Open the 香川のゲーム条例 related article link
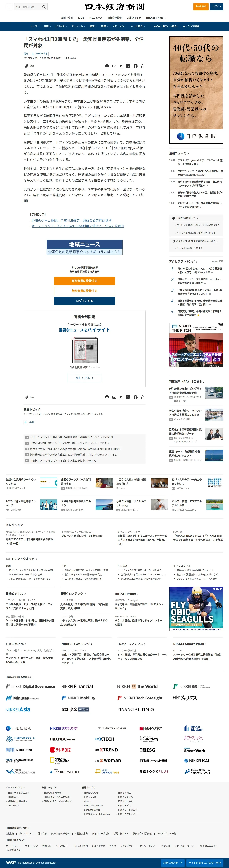 (x=72, y=220)
